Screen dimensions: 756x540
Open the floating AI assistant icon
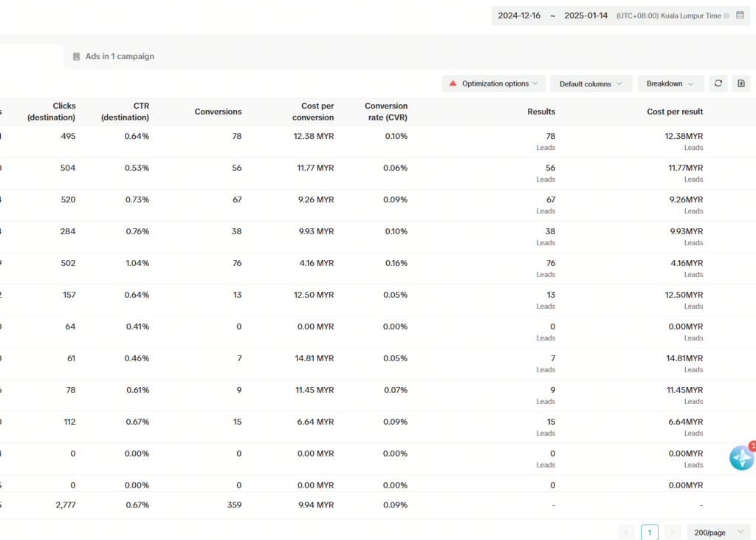(x=741, y=458)
